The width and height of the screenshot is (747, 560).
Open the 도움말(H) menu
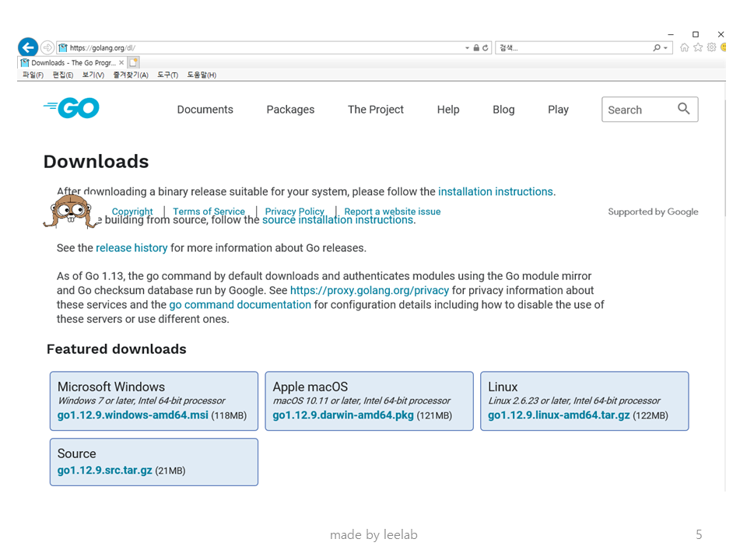pos(202,75)
